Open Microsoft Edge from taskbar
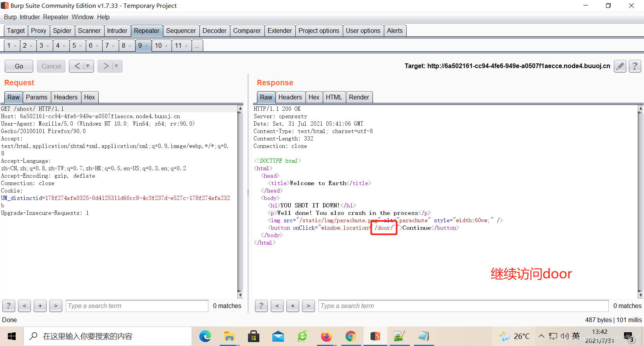The image size is (644, 346). [205, 336]
